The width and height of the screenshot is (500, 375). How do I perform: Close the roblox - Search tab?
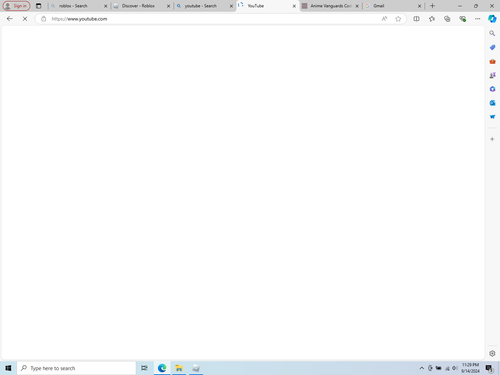106,6
